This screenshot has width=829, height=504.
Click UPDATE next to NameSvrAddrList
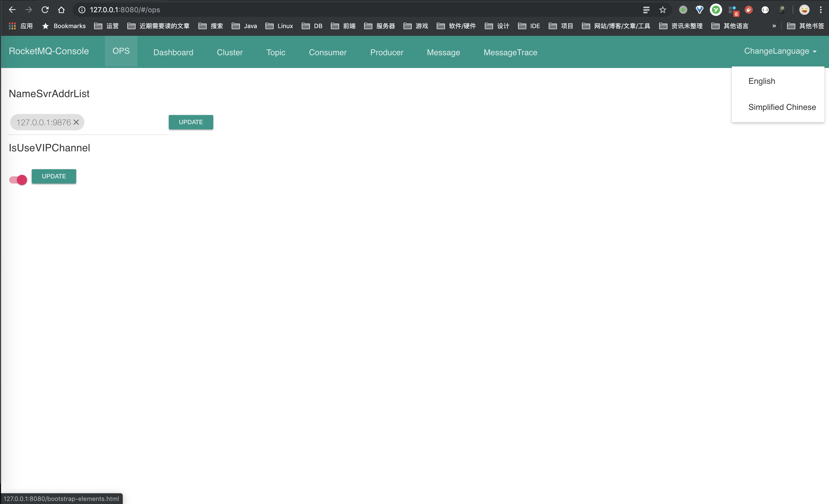point(191,122)
